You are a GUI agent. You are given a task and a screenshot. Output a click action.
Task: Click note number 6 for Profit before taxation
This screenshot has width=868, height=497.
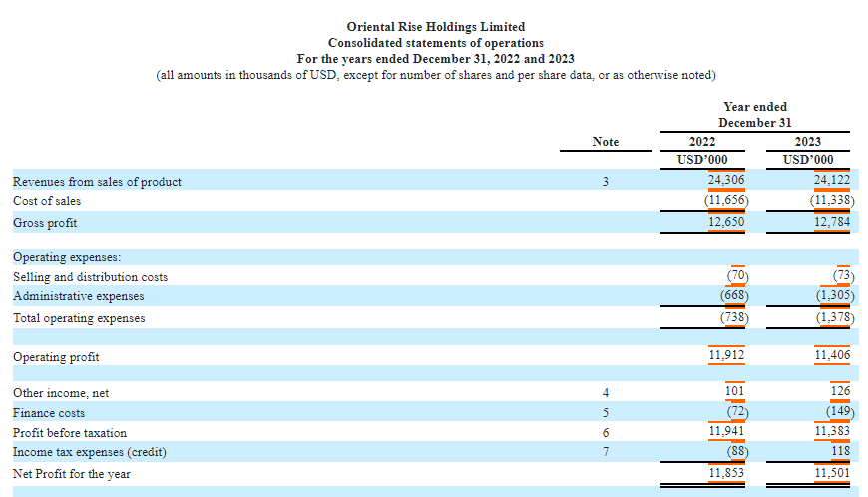(605, 432)
